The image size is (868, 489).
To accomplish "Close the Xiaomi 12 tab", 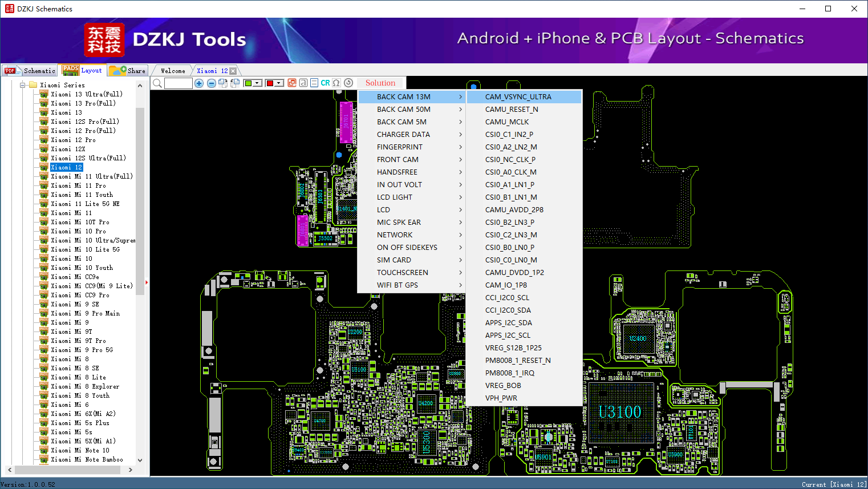I will point(233,71).
